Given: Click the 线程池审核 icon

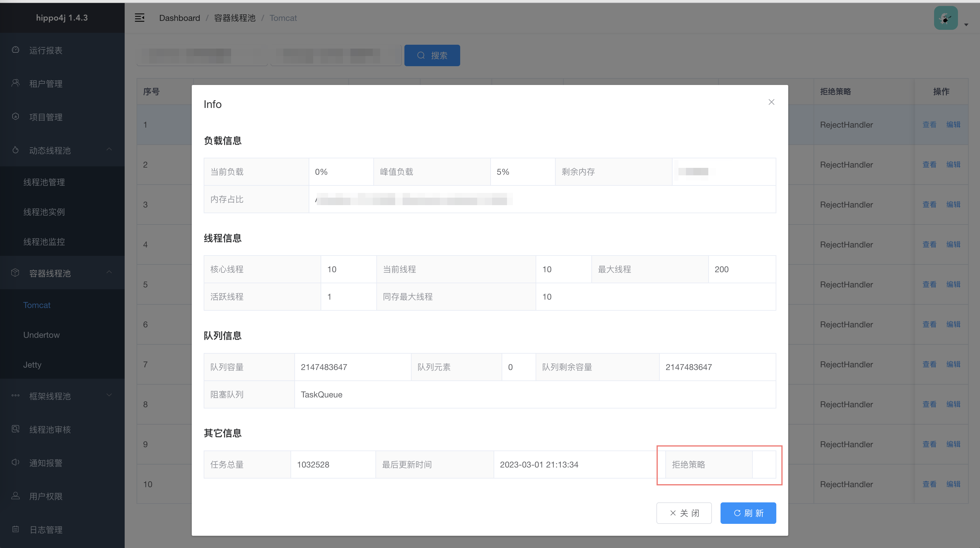Looking at the screenshot, I should tap(16, 429).
